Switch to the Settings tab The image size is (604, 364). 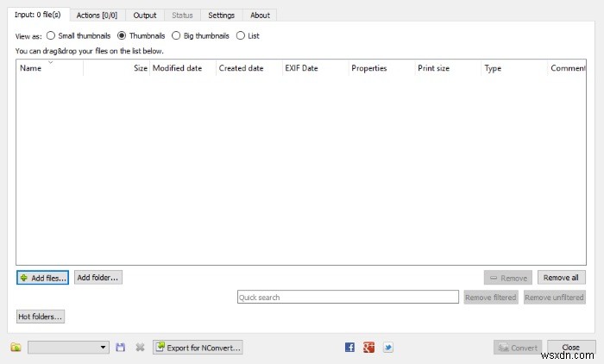tap(221, 15)
